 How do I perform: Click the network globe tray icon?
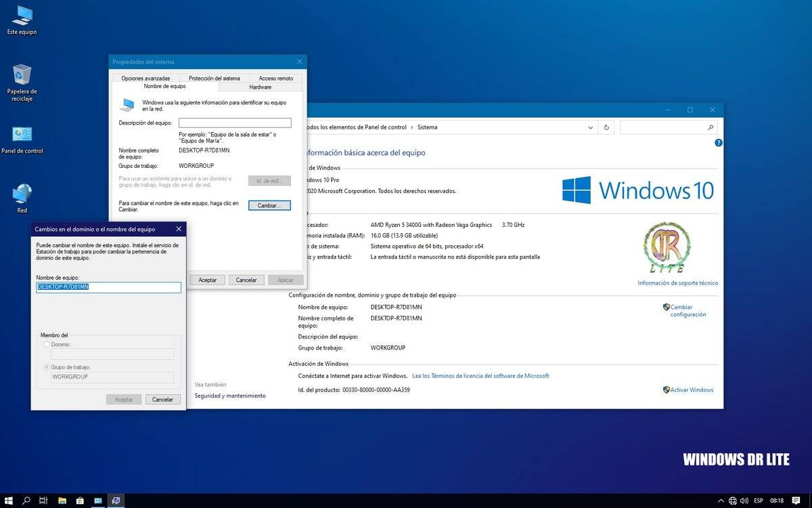point(733,501)
